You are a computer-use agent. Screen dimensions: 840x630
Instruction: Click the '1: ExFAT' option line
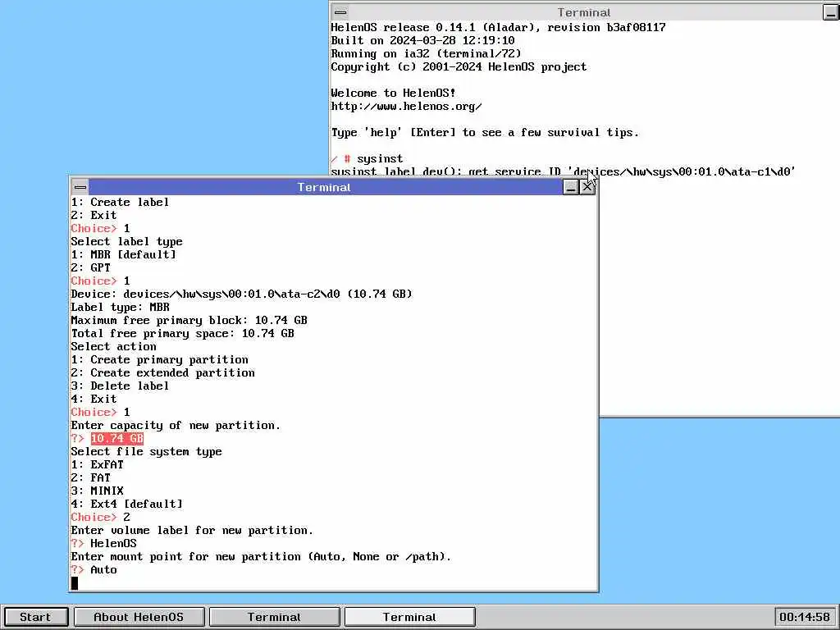coord(97,464)
